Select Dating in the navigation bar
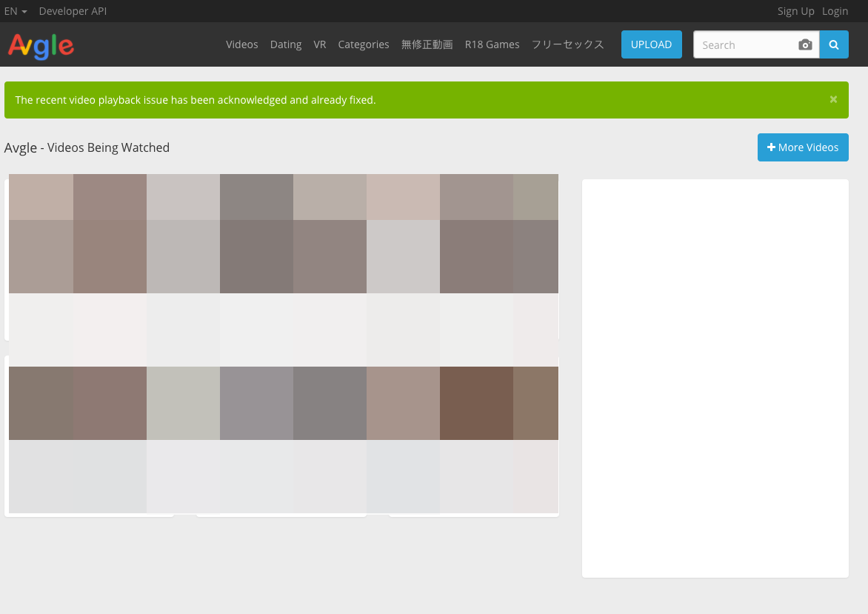Image resolution: width=868 pixels, height=614 pixels. click(285, 44)
